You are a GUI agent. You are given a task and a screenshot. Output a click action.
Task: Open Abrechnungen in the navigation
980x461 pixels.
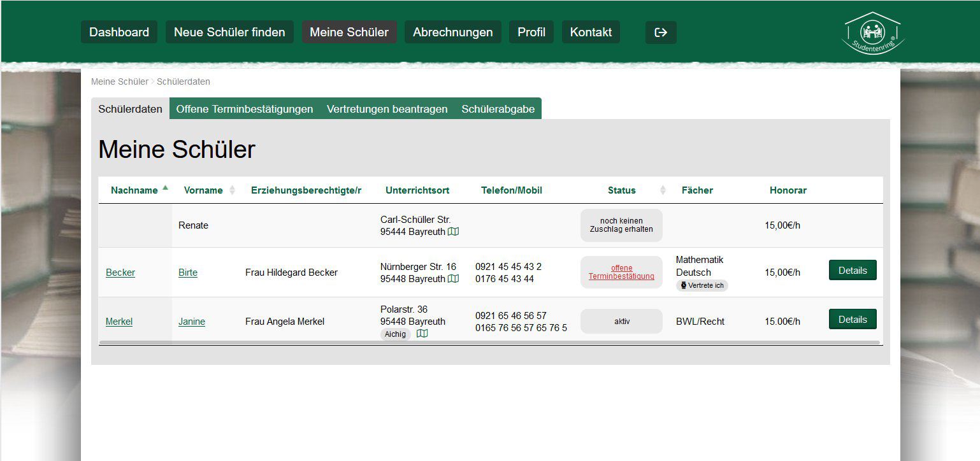(452, 32)
